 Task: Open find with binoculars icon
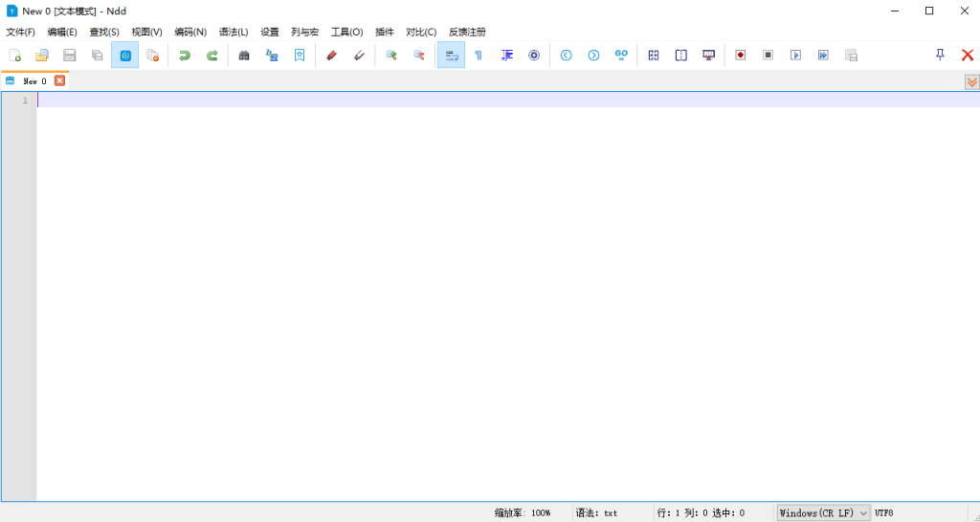[244, 55]
